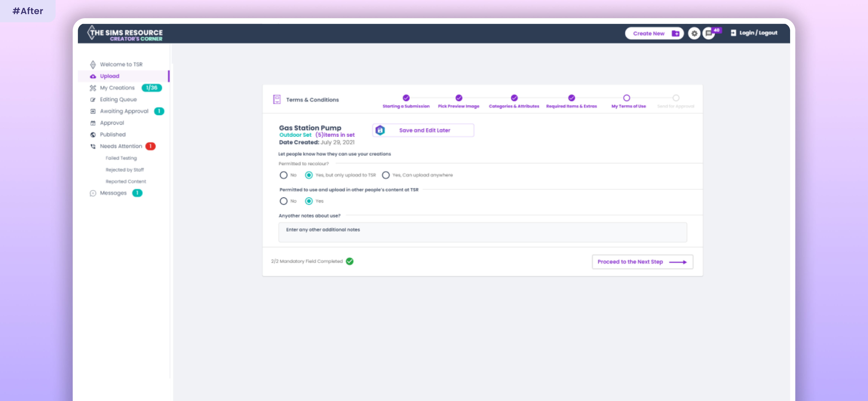The height and width of the screenshot is (401, 868).
Task: Select Yes, but only upload to TSR
Action: [309, 175]
